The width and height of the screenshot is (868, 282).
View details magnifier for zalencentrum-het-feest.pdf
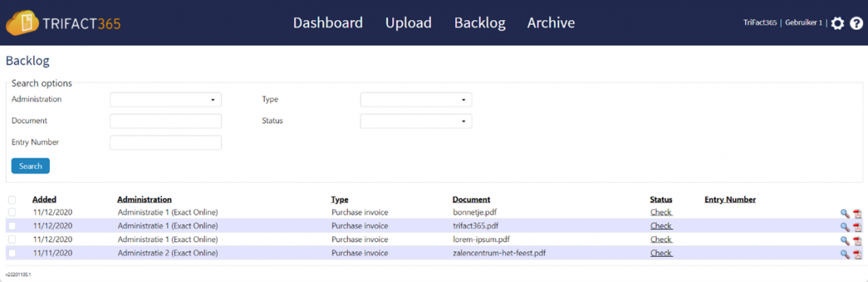tap(844, 254)
